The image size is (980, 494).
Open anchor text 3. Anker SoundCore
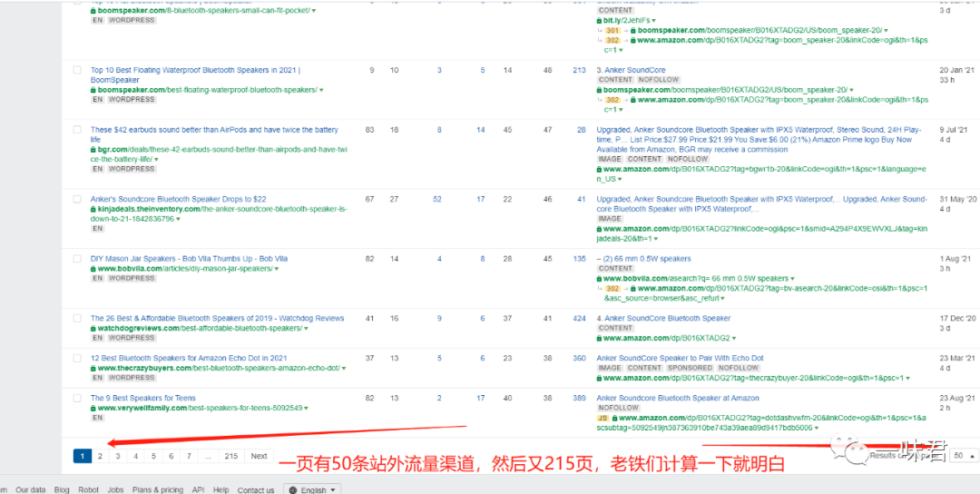632,70
